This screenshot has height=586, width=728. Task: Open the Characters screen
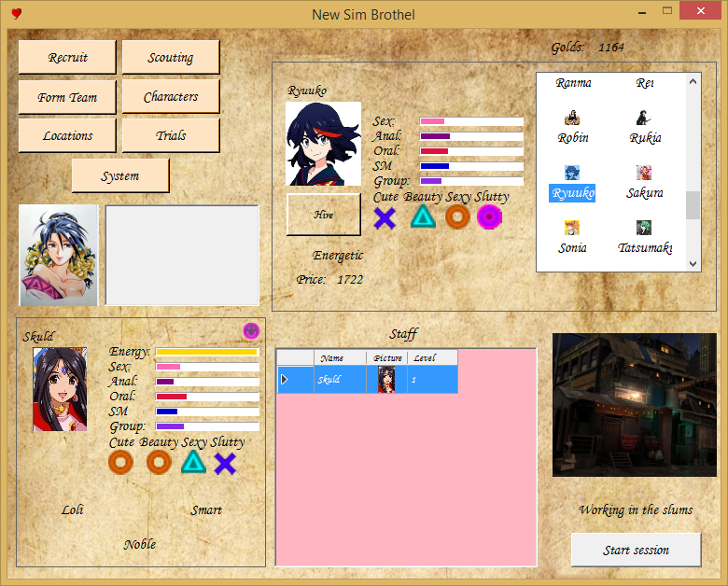[x=171, y=97]
